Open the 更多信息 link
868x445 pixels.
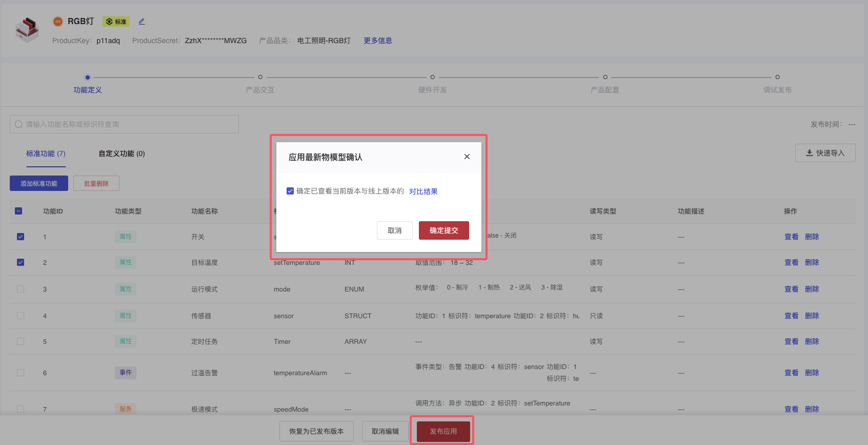tap(378, 41)
